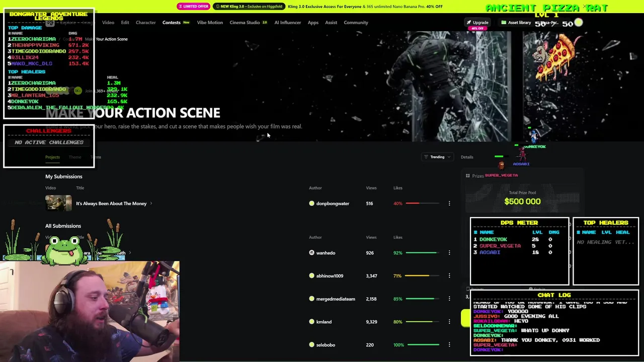Open the Kling 3.0 Exclusive Access banner link

[365, 7]
